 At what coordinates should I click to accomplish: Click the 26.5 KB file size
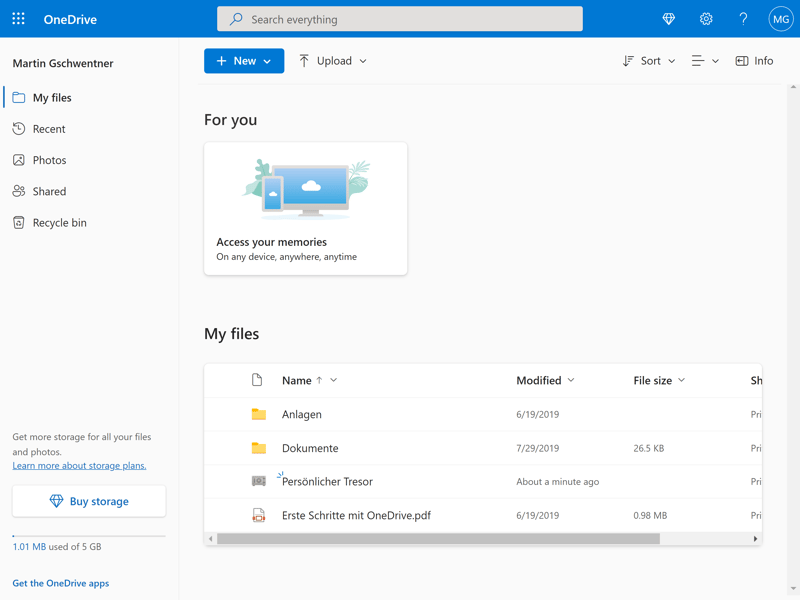point(649,448)
